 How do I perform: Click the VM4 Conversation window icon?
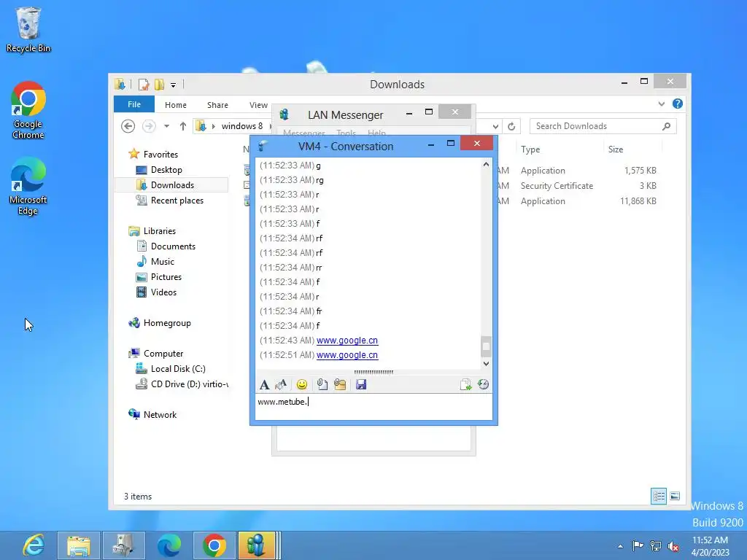point(263,146)
